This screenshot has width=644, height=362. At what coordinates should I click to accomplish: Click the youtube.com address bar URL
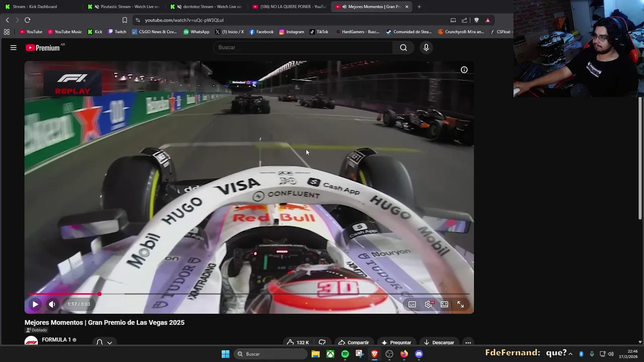(x=184, y=20)
